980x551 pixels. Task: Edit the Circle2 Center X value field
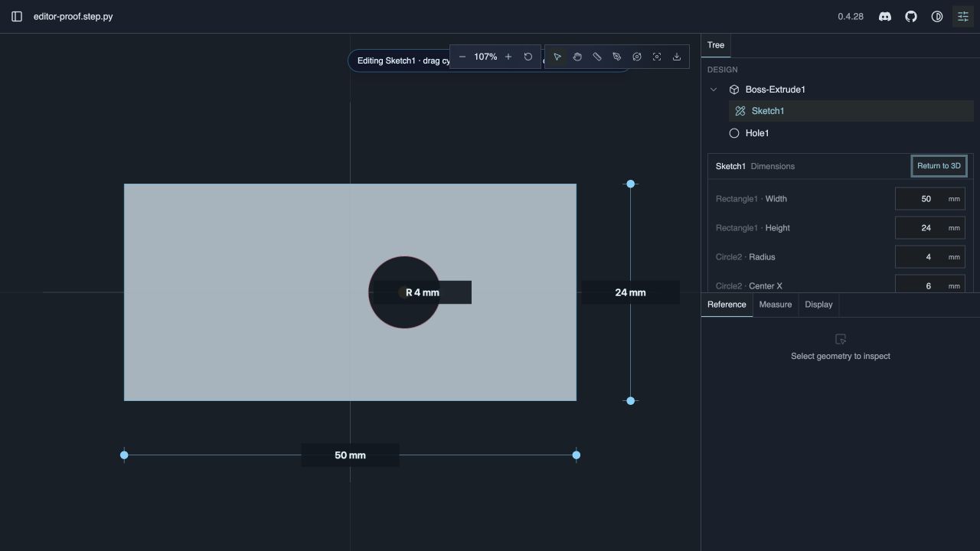930,284
